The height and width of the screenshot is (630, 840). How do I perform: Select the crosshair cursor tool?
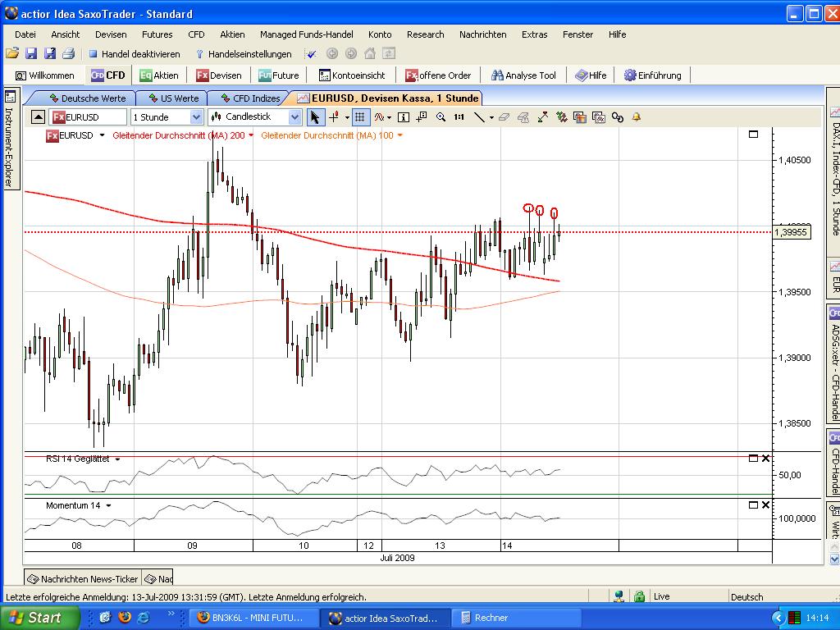click(x=333, y=117)
